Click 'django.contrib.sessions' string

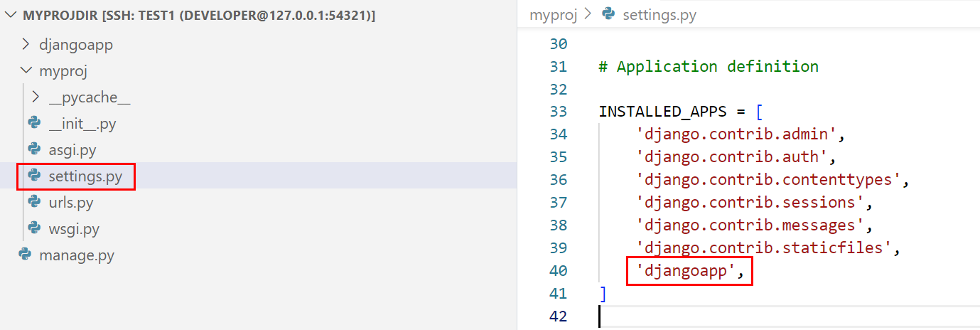click(x=750, y=203)
